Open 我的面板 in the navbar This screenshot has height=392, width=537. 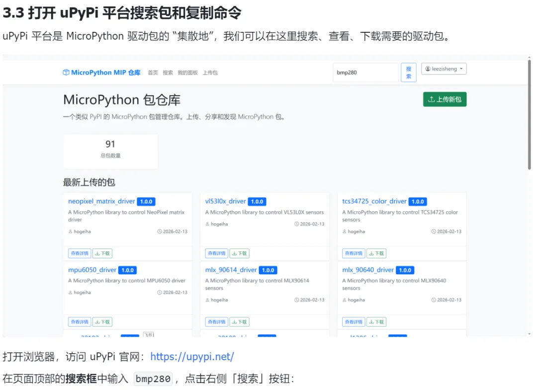tap(187, 73)
